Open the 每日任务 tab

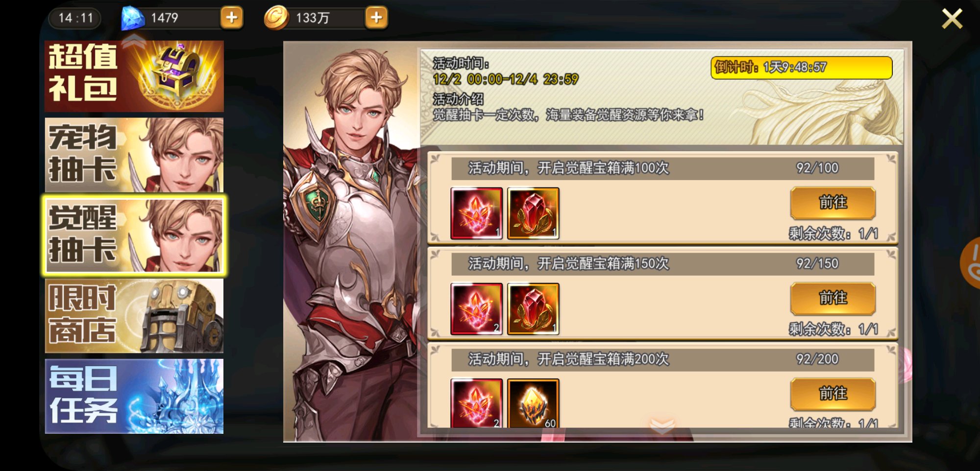tap(134, 396)
